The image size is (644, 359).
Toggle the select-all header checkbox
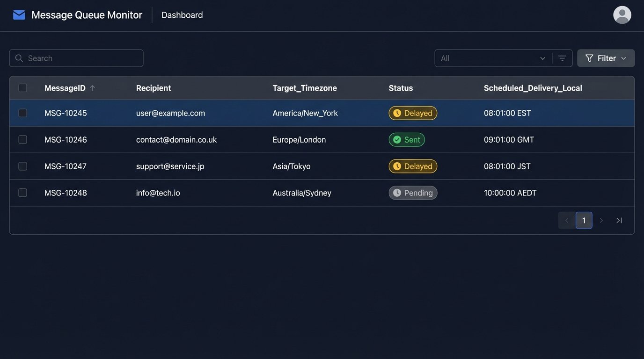(22, 88)
